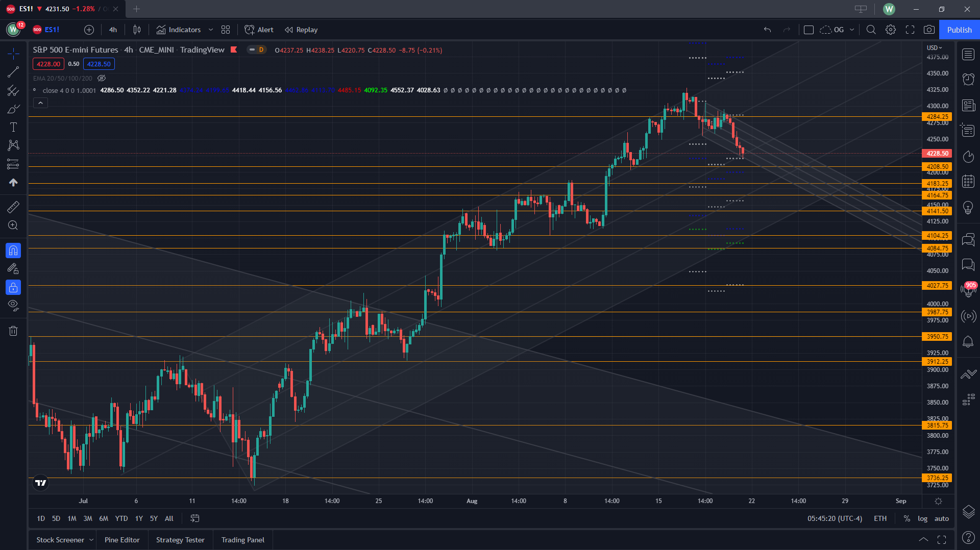Open the Trading Panel tab
Image resolution: width=980 pixels, height=550 pixels.
coord(243,540)
